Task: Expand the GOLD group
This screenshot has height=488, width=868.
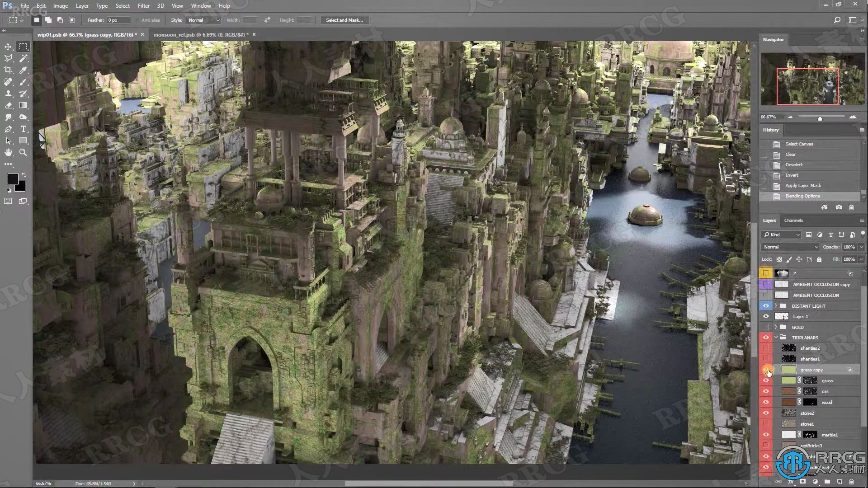Action: tap(776, 327)
